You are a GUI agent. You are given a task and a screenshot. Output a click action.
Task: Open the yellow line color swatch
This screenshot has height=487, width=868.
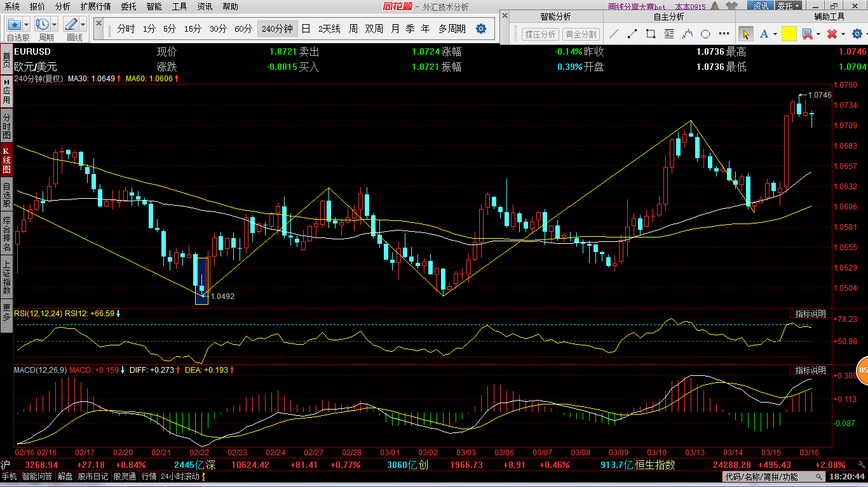point(789,34)
